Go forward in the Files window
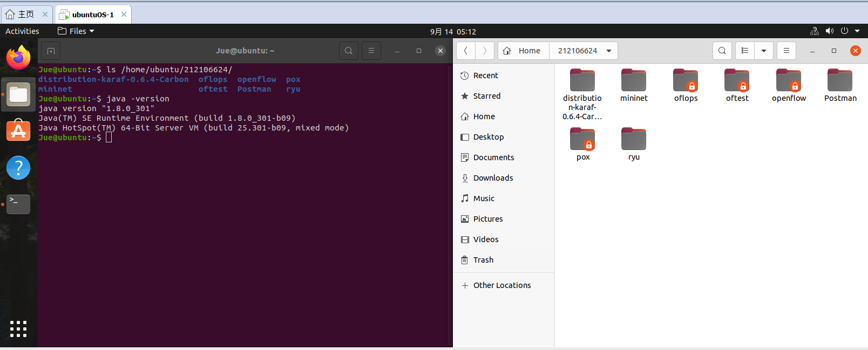 485,51
